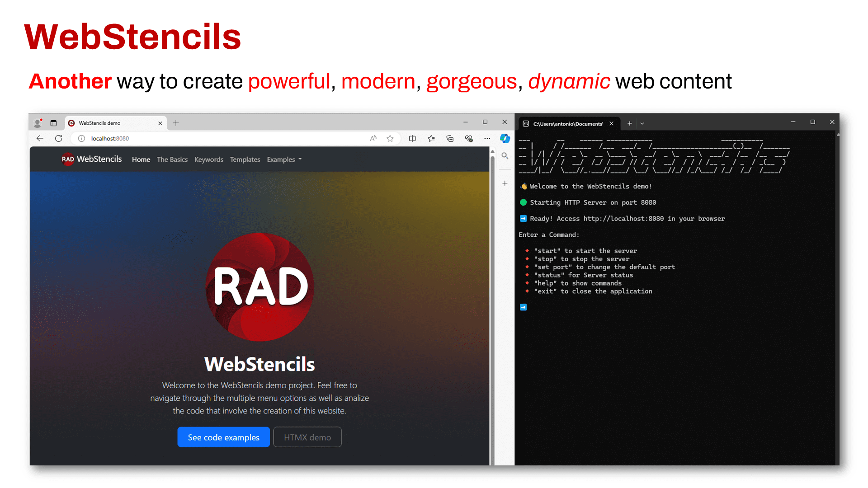The width and height of the screenshot is (868, 488).
Task: Expand the Examples dropdown menu
Action: tap(284, 160)
